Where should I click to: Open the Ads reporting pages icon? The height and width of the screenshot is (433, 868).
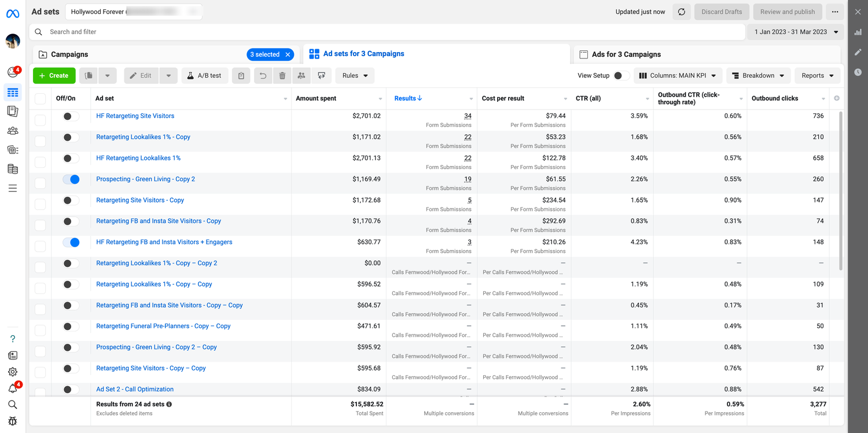(13, 111)
